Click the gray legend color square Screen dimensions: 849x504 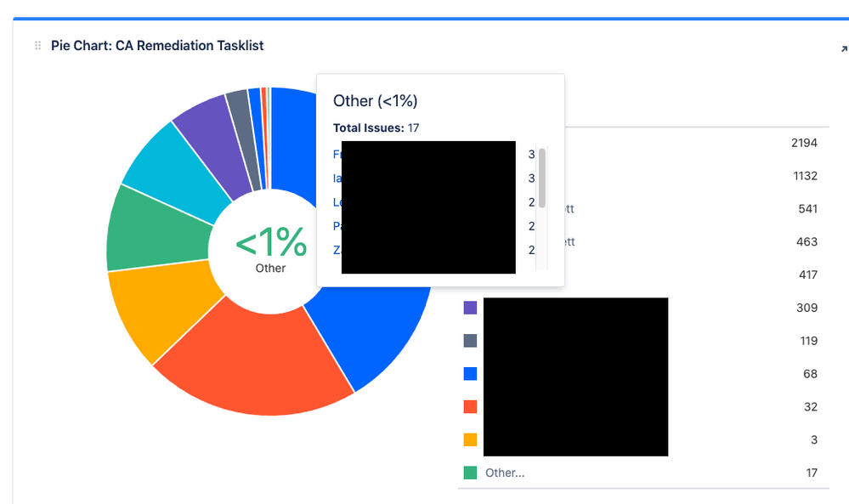468,340
